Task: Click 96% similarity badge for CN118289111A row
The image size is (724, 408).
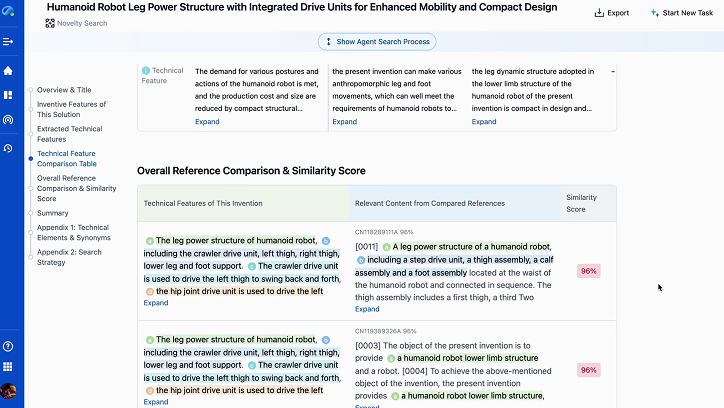Action: coord(589,271)
